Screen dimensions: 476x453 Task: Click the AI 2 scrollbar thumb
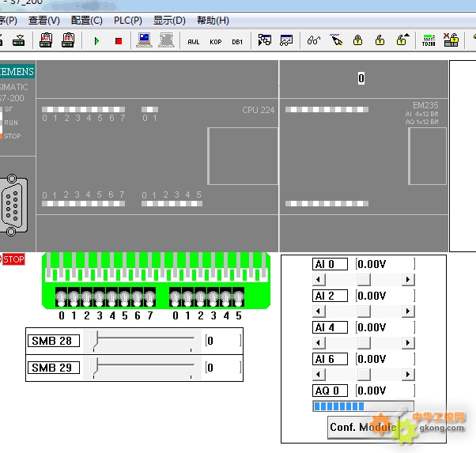pyautogui.click(x=364, y=311)
